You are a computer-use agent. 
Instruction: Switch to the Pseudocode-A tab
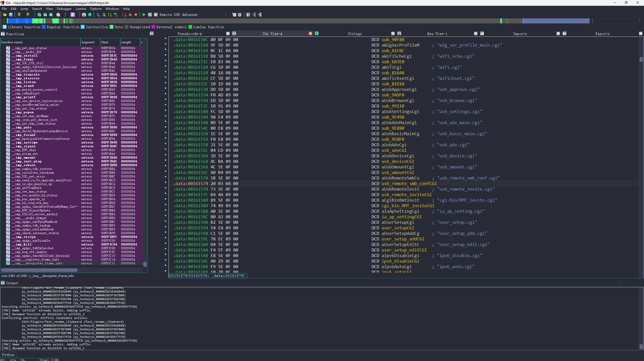click(x=190, y=34)
